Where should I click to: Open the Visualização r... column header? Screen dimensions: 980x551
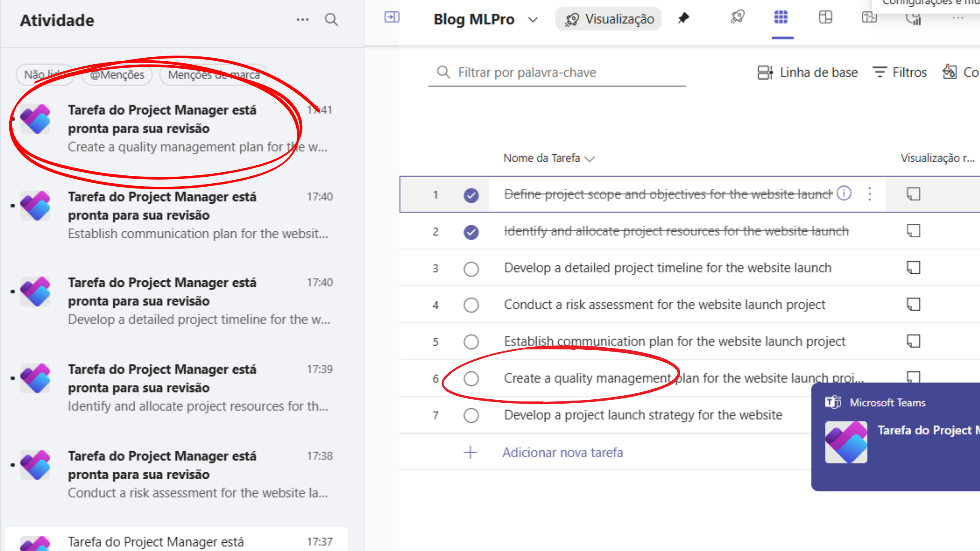pyautogui.click(x=937, y=158)
